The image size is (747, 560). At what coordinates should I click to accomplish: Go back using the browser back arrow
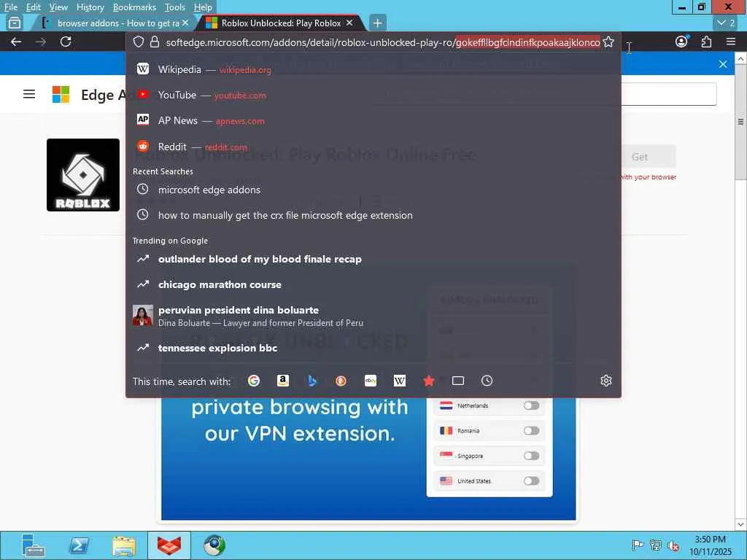[x=16, y=42]
